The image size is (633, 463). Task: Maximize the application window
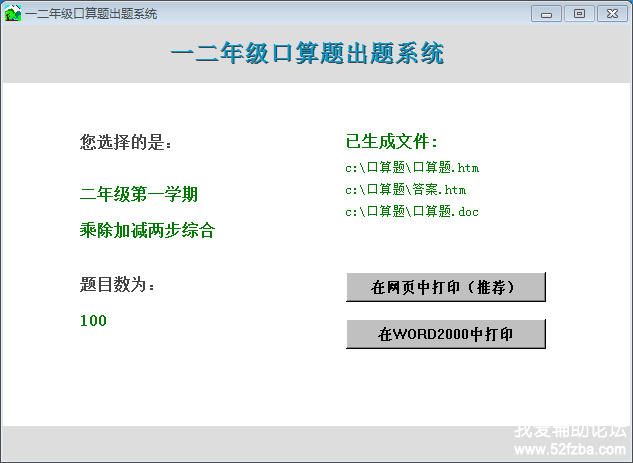pos(578,13)
